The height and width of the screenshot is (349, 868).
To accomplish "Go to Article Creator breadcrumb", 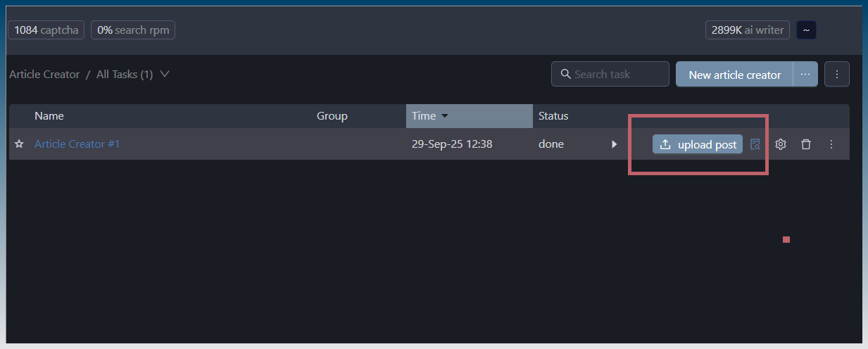I will coord(44,74).
